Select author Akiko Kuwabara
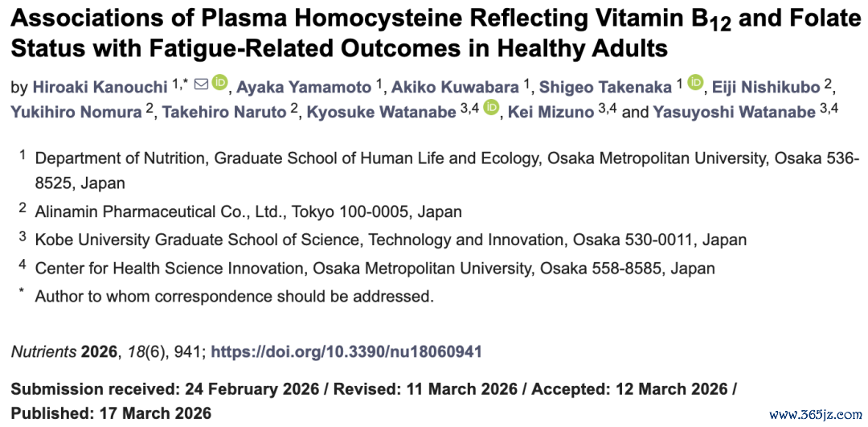 click(456, 87)
